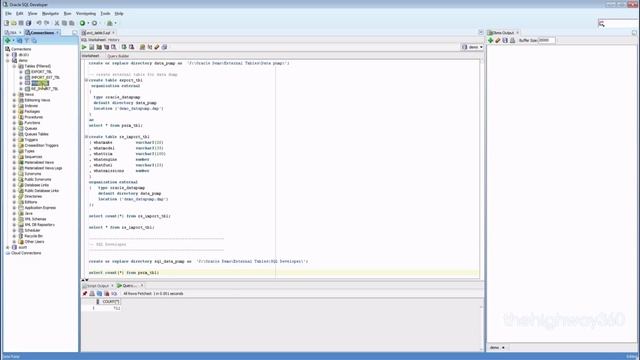
Task: Select the Connections panel tab
Action: pyautogui.click(x=42, y=33)
